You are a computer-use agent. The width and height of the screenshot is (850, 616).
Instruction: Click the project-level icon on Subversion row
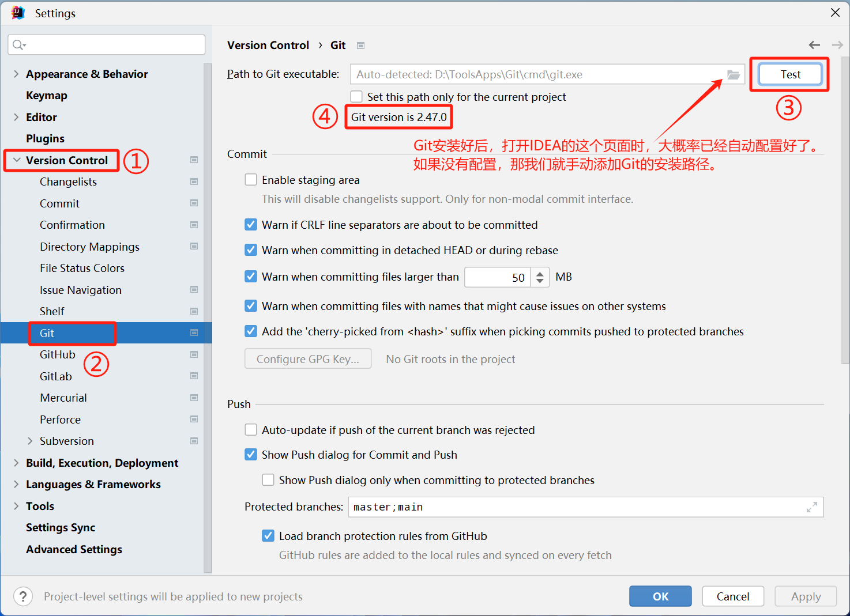(194, 441)
